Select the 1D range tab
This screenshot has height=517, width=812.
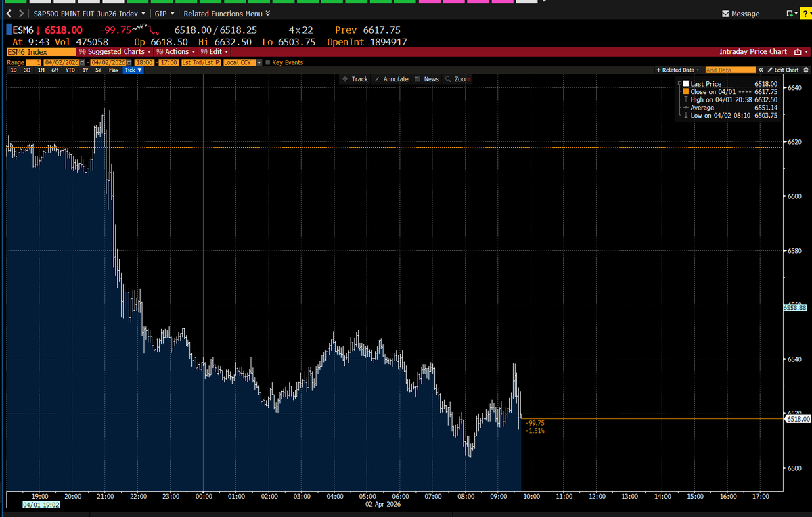click(14, 70)
